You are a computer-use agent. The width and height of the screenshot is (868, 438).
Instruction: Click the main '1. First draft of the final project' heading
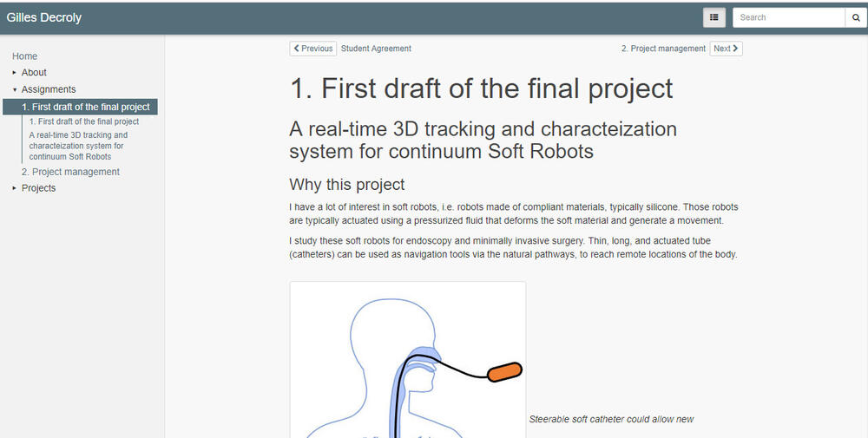481,88
